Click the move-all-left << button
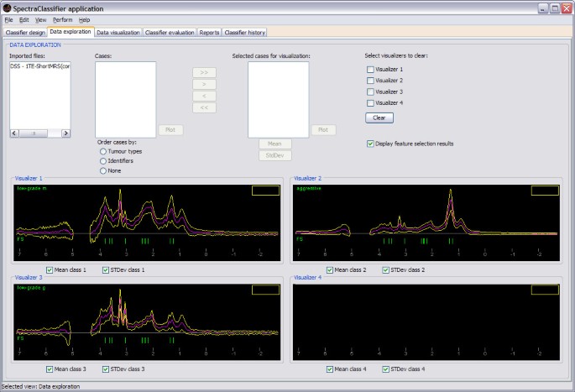The image size is (575, 392). coord(206,108)
